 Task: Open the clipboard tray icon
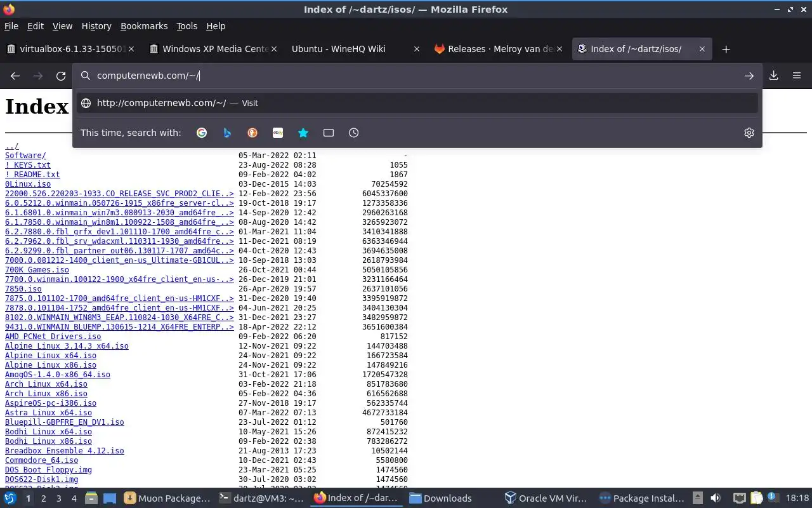(x=757, y=498)
